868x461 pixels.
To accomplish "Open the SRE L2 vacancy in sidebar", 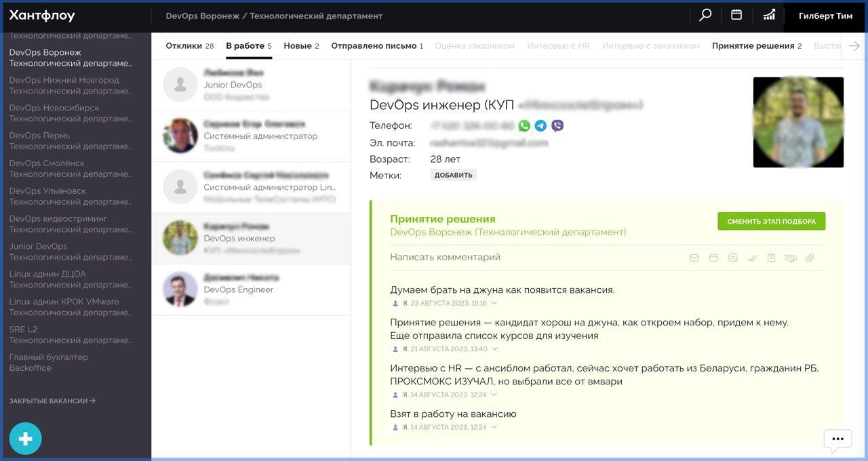I will (71, 335).
